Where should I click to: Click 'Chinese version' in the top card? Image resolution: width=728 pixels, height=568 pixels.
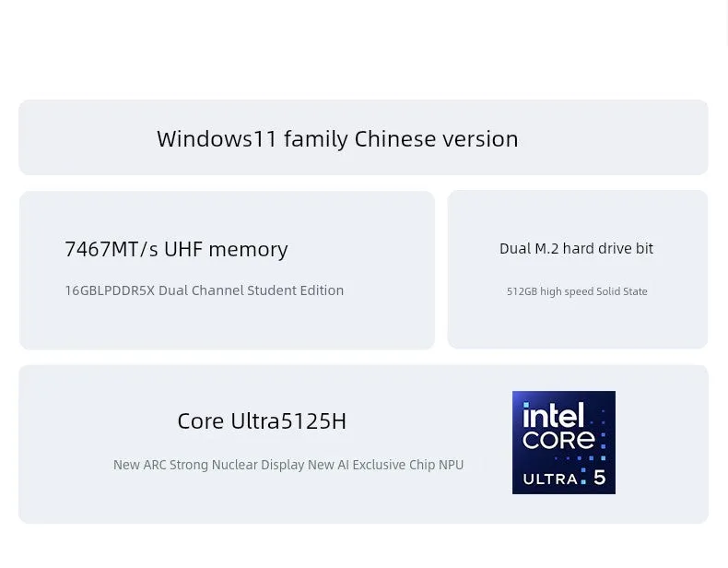pos(437,138)
